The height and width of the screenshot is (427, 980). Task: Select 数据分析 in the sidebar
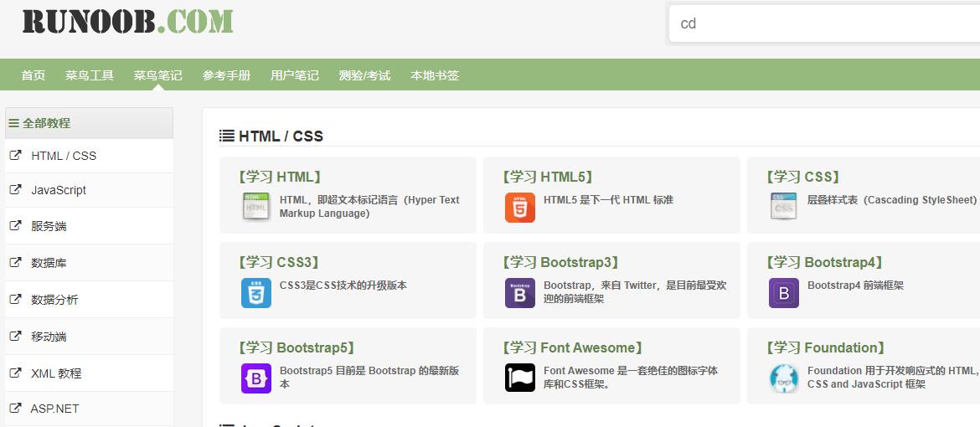tap(89, 300)
